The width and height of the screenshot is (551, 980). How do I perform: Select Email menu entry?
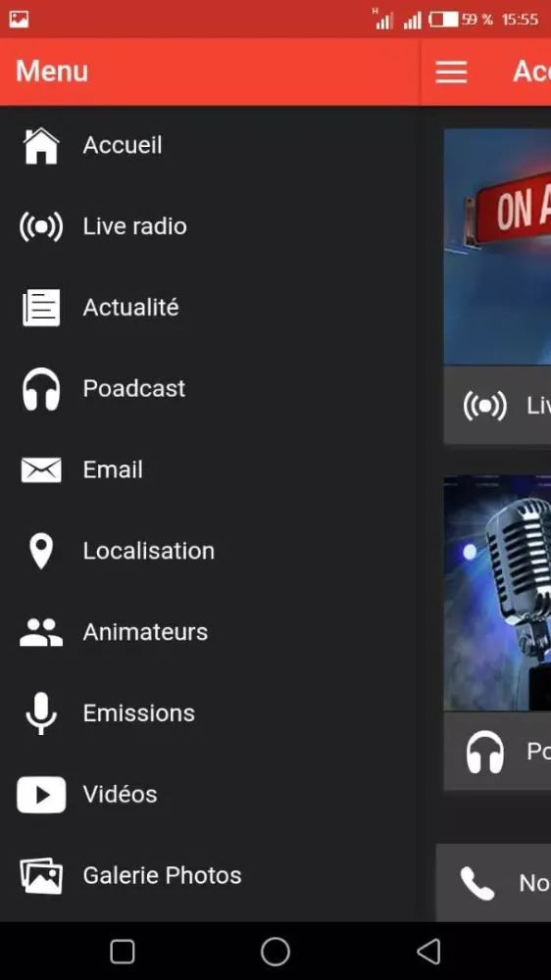coord(210,470)
